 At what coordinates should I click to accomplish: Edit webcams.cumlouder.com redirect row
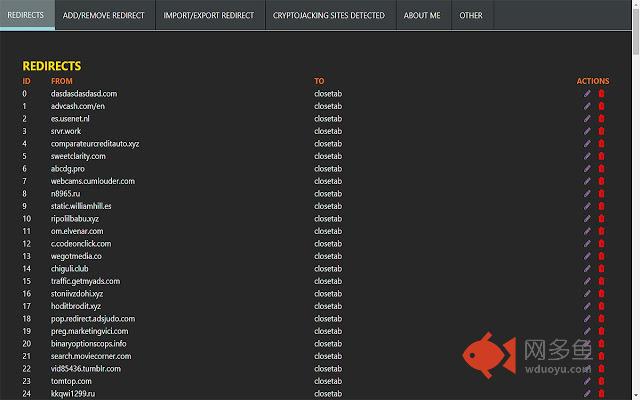(587, 181)
